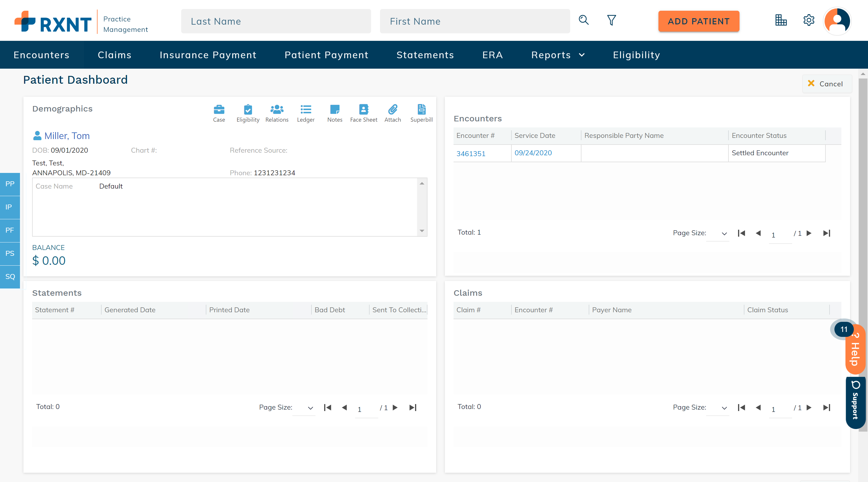This screenshot has width=868, height=482.
Task: Expand the Reports menu dropdown
Action: tap(558, 55)
